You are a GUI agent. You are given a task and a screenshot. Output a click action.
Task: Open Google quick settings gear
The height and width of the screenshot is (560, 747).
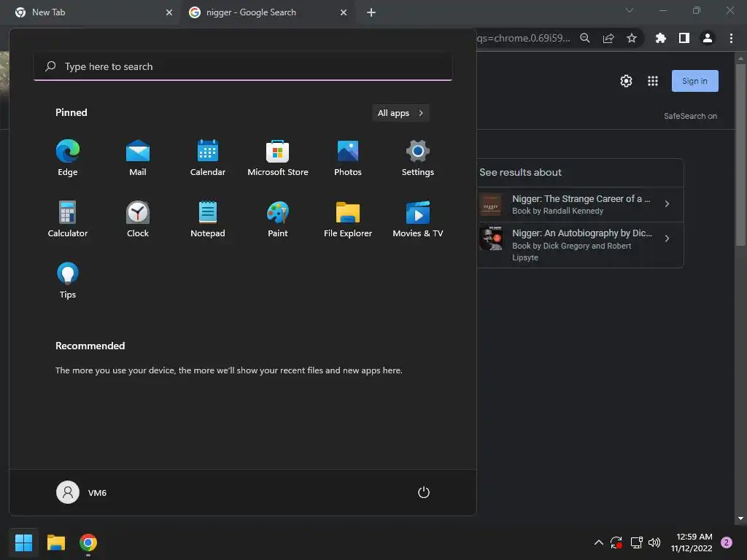coord(626,81)
